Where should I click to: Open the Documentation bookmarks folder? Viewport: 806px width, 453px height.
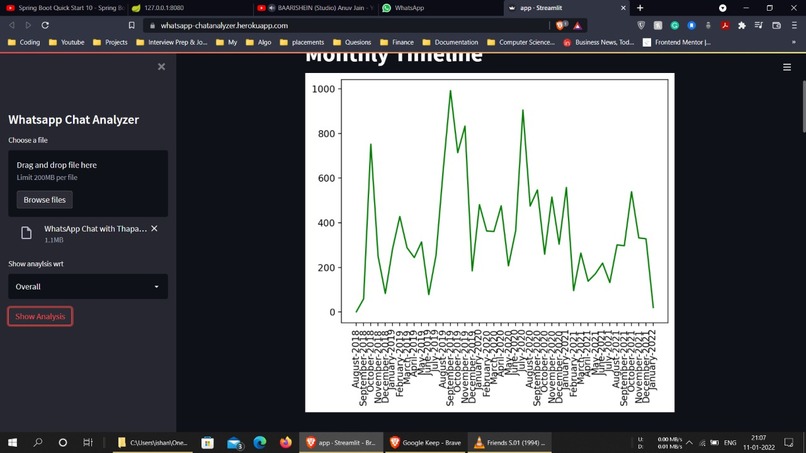450,42
